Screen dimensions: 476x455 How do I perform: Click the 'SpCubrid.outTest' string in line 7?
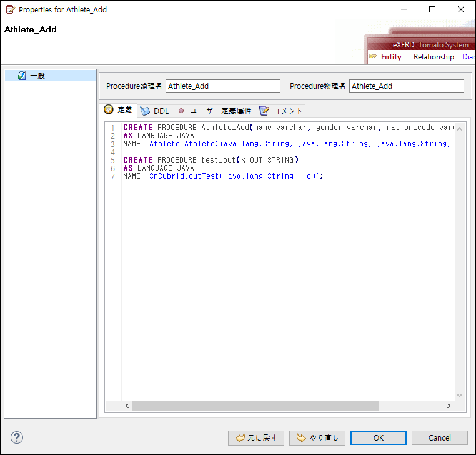coord(184,176)
